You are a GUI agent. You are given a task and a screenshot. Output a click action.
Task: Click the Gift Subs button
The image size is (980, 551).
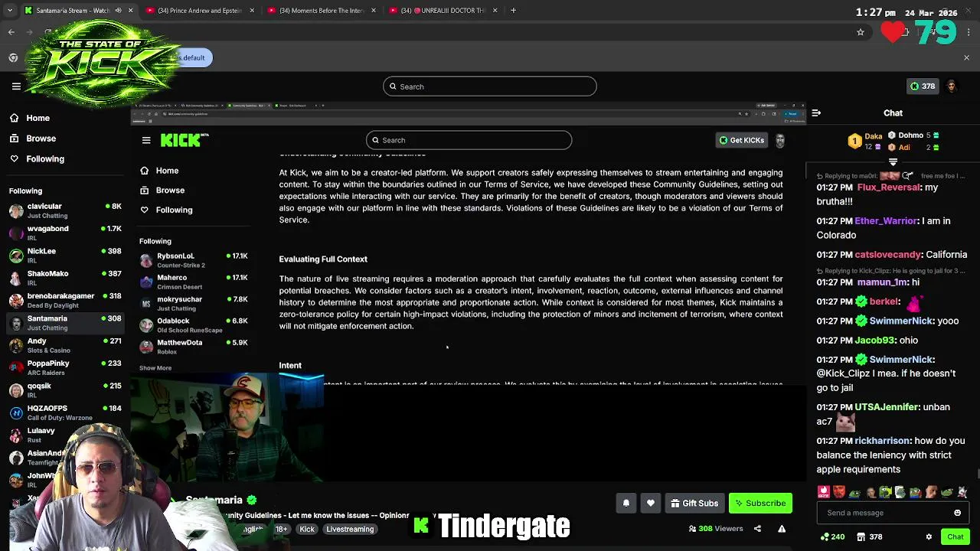[694, 503]
